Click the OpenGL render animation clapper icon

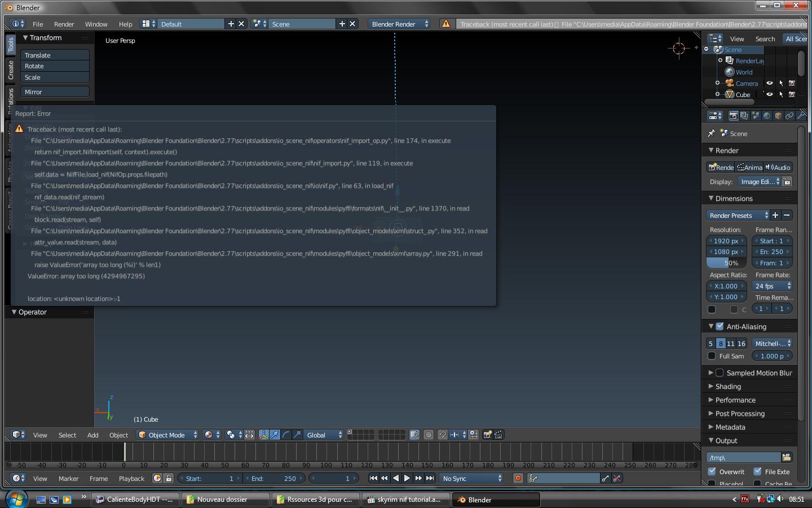498,435
